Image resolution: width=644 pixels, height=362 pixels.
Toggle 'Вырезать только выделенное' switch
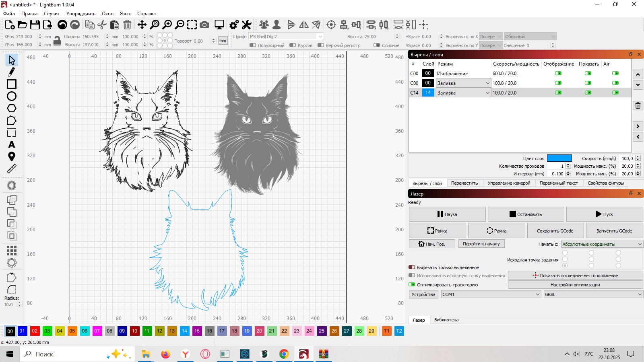pyautogui.click(x=412, y=267)
